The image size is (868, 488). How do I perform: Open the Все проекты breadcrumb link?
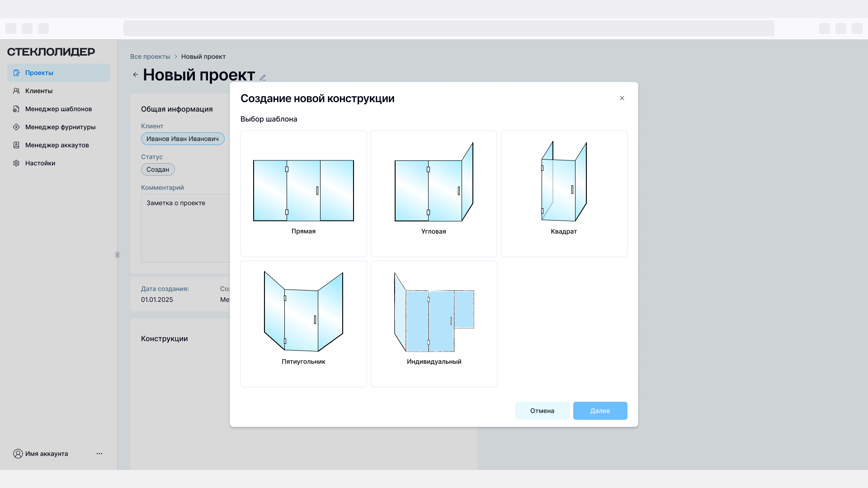pos(150,56)
